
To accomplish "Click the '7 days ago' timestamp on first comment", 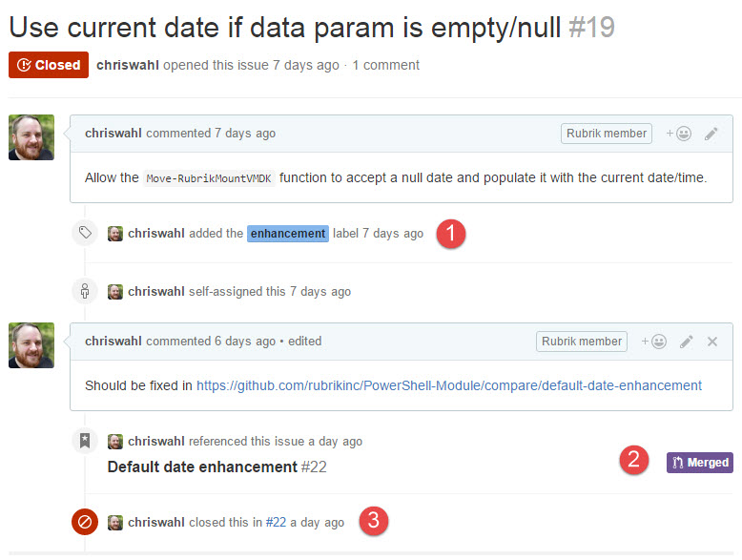I will pos(244,134).
